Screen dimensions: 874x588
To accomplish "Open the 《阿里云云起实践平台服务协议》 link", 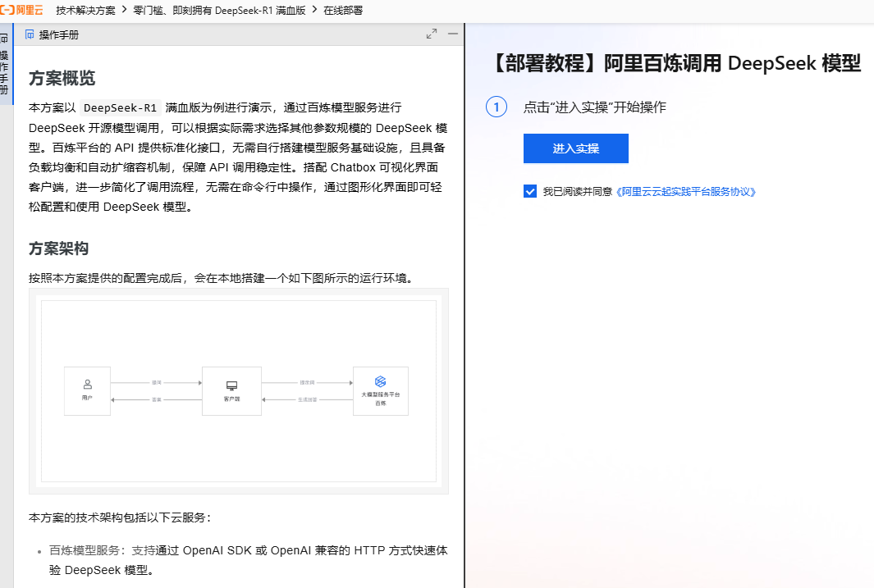I will pos(685,192).
